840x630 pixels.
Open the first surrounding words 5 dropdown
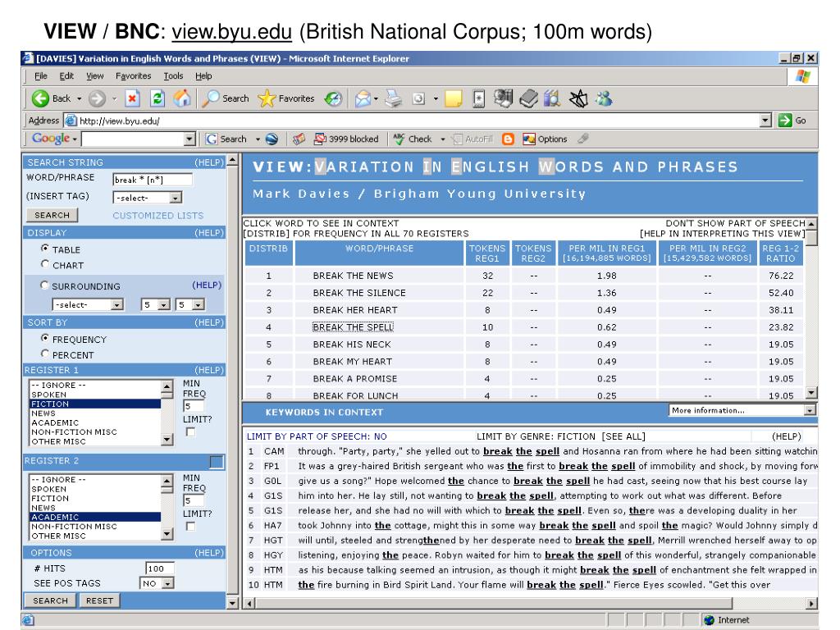coord(155,305)
